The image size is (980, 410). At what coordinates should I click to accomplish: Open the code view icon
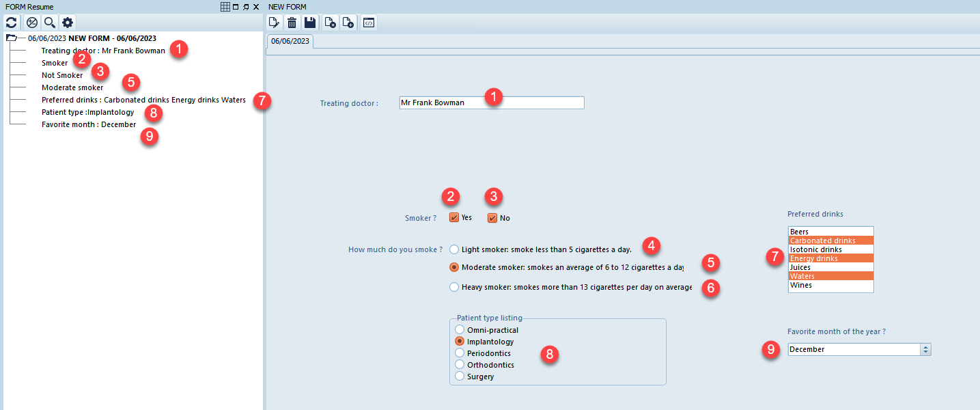(369, 23)
